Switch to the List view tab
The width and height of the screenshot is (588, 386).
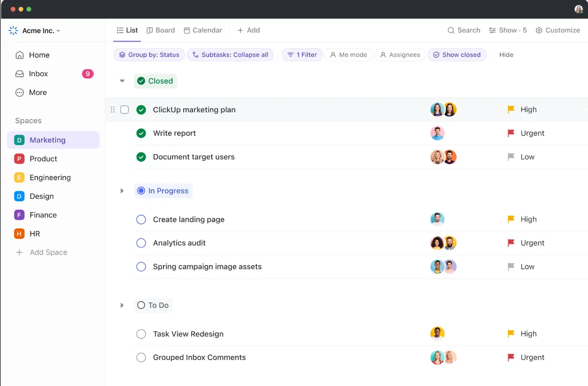pos(127,31)
